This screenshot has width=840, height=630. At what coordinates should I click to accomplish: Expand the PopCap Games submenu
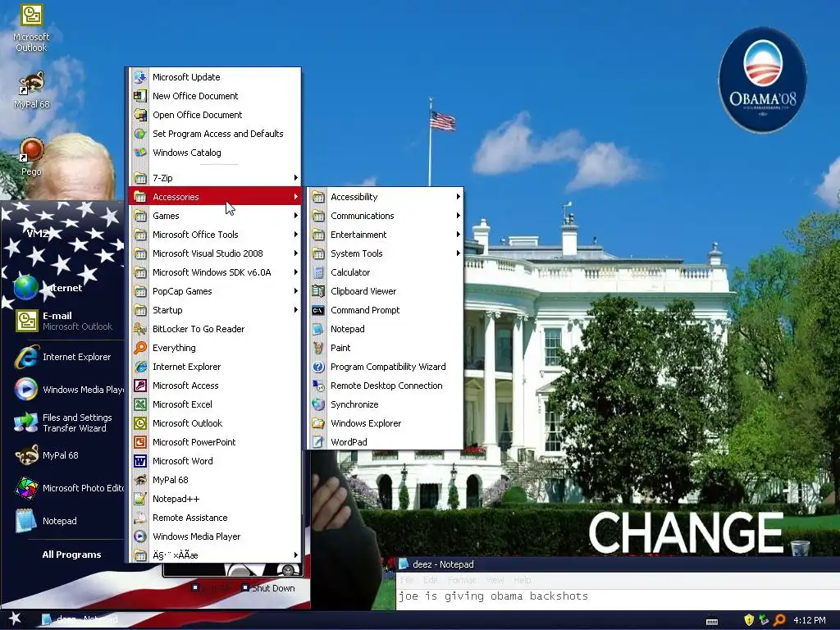coord(215,291)
